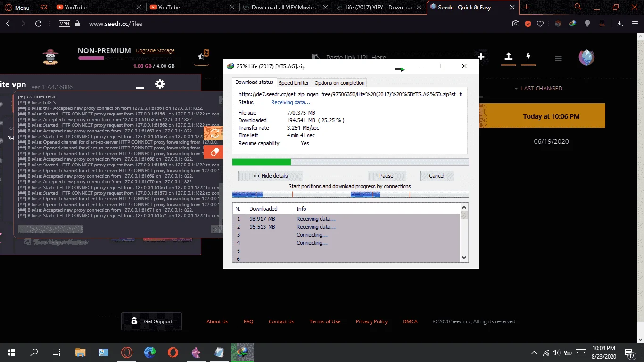
Task: Cancel the download in progress
Action: pyautogui.click(x=437, y=176)
